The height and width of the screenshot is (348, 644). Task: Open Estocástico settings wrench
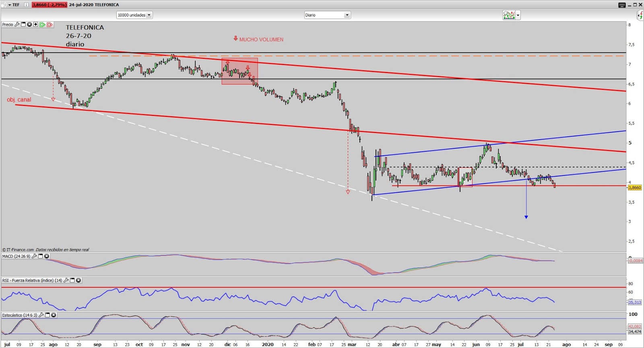point(41,315)
